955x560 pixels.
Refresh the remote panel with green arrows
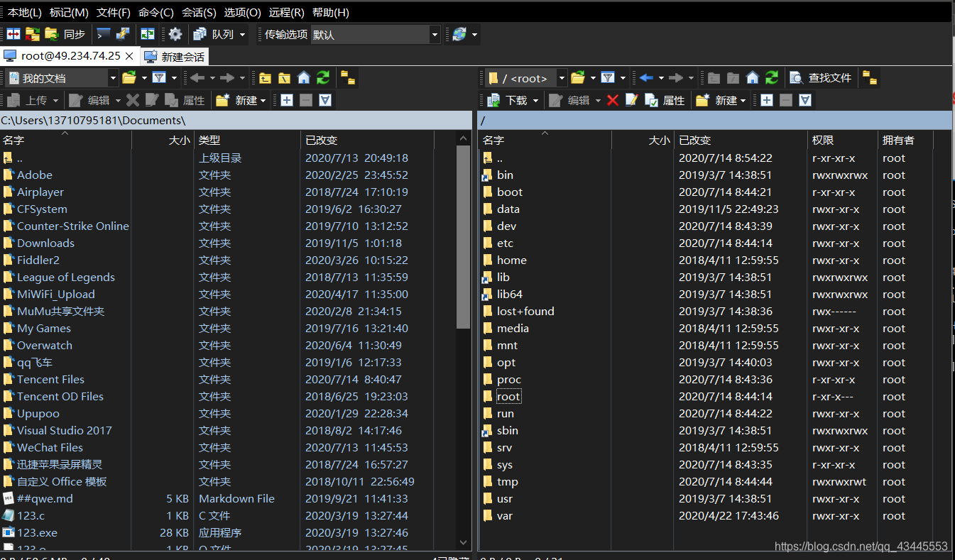[772, 78]
